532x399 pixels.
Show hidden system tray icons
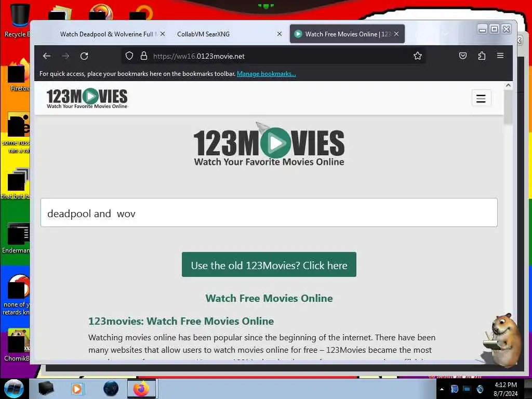click(x=442, y=389)
